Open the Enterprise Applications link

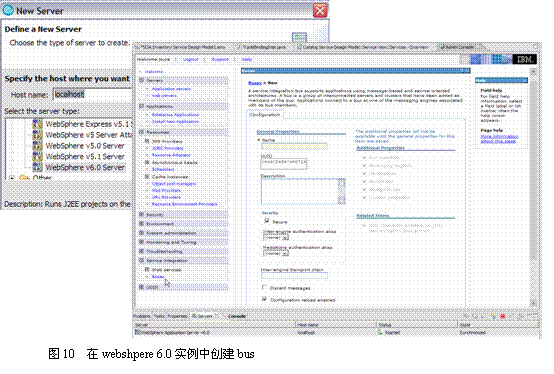coord(175,115)
